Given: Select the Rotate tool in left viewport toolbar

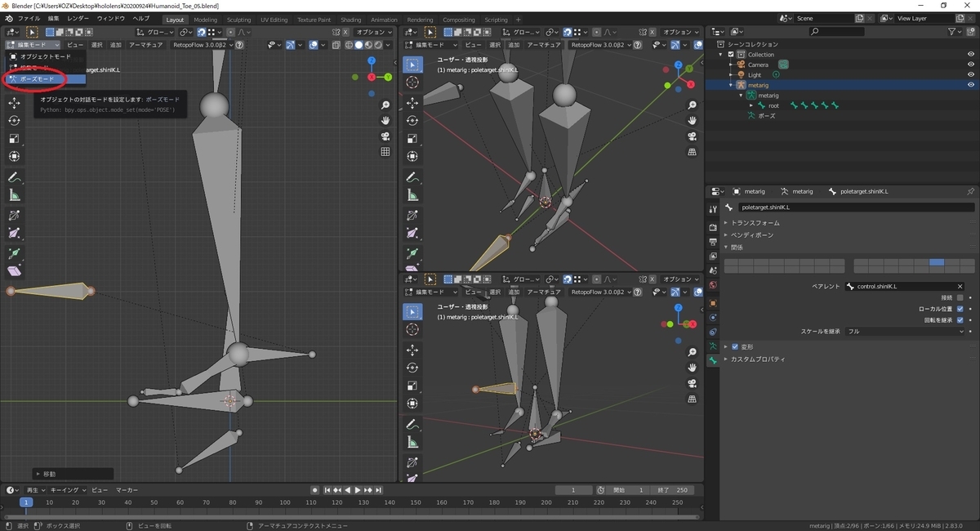Looking at the screenshot, I should point(15,121).
